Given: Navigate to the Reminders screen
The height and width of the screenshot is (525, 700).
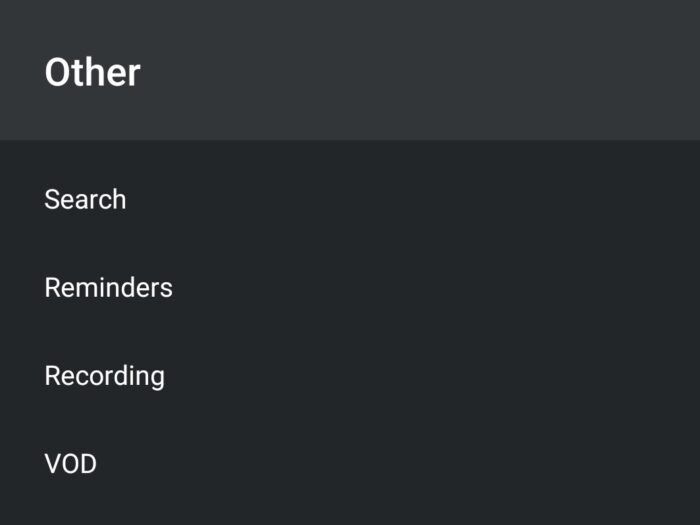Looking at the screenshot, I should 108,288.
